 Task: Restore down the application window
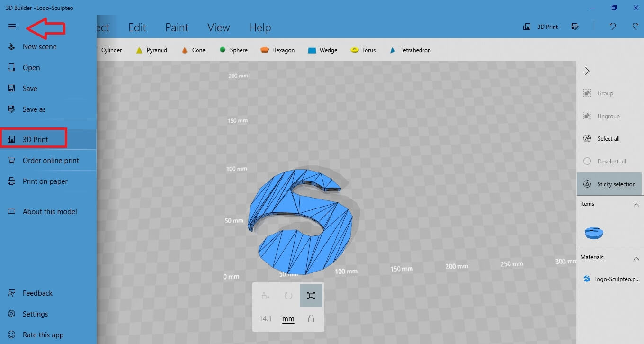[614, 8]
